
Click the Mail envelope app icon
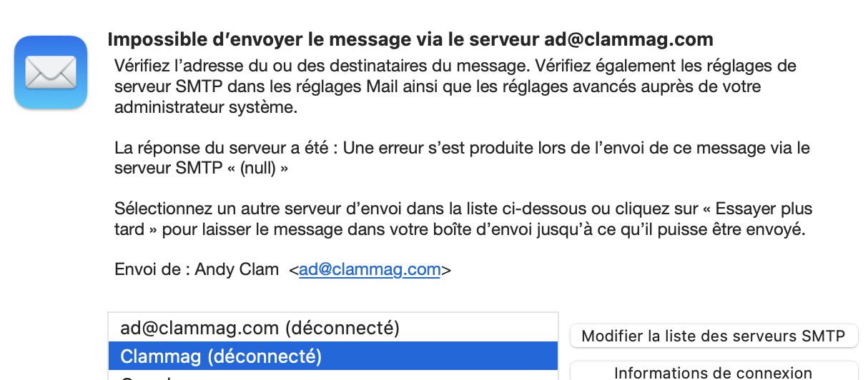click(50, 72)
